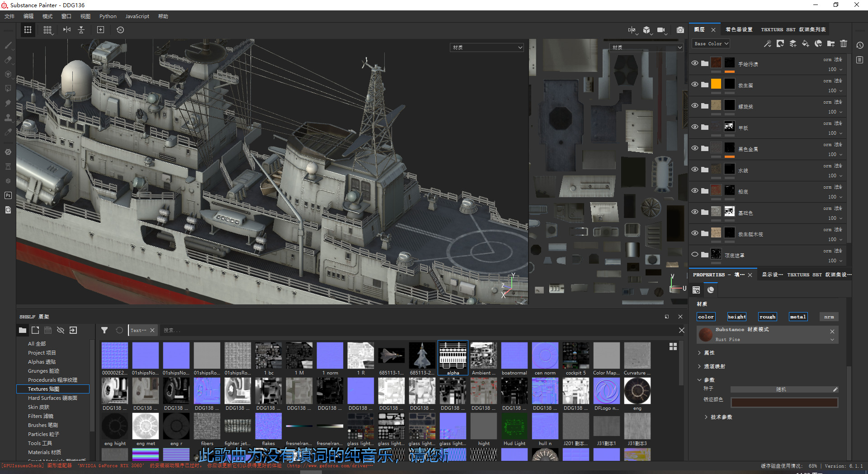Viewport: 868px width, 474px height.
Task: Toggle the color channel button
Action: click(706, 317)
